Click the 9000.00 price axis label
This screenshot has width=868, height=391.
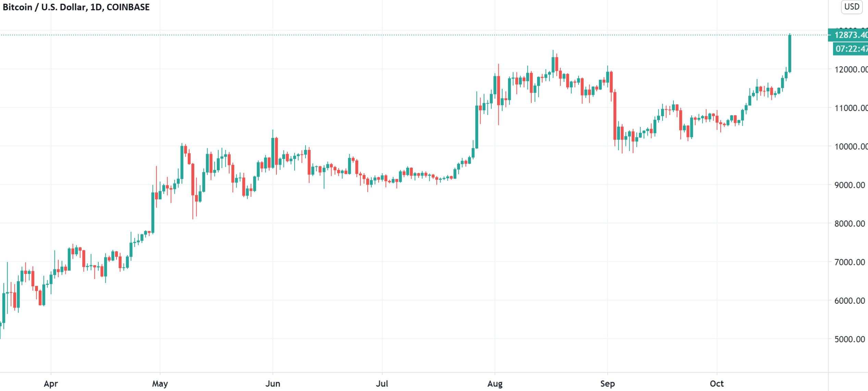850,185
